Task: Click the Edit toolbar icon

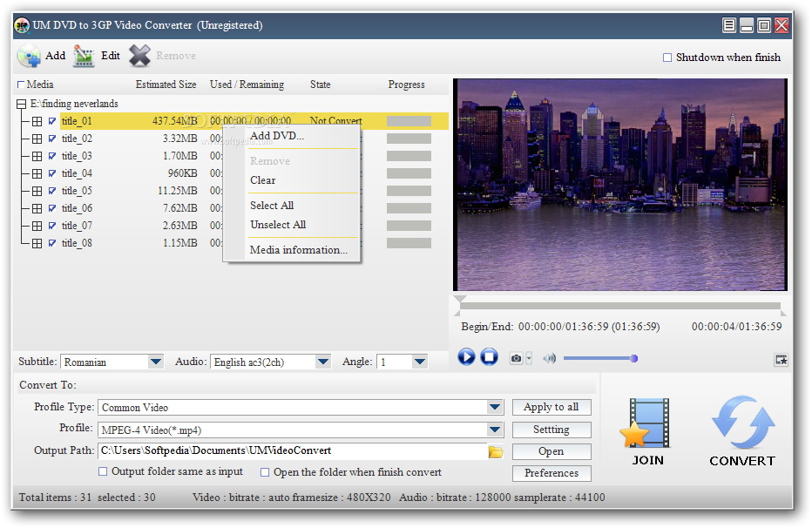Action: coord(84,56)
